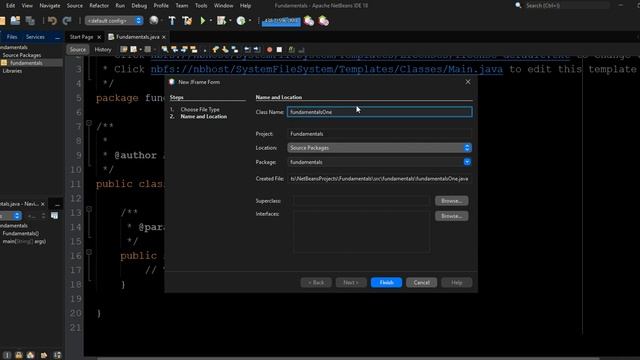Open the Location Source Packages dropdown
The image size is (640, 360).
coord(379,148)
